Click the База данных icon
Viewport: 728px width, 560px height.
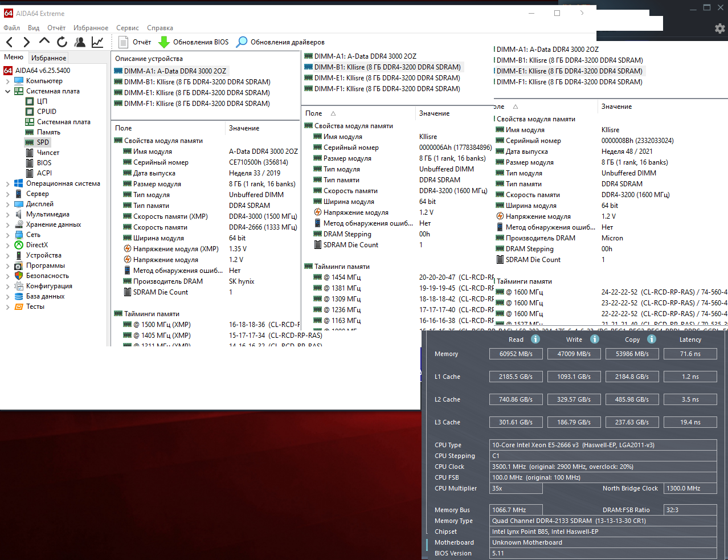[18, 296]
